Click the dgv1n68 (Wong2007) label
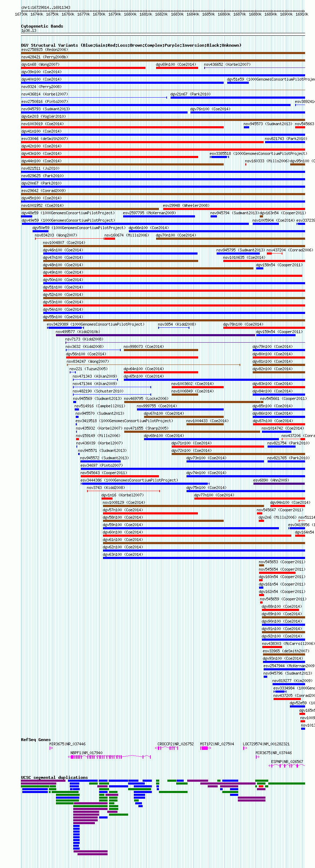The height and width of the screenshot is (868, 315). [x=40, y=64]
